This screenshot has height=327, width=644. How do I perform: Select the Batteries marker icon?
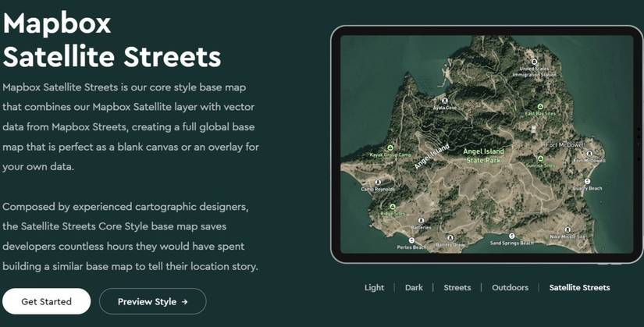(x=421, y=221)
